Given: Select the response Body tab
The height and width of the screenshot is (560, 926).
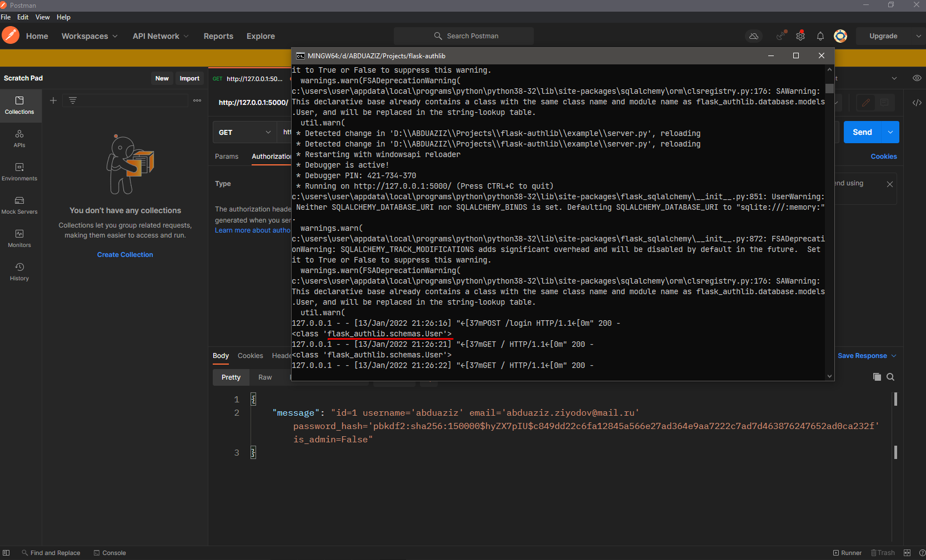Looking at the screenshot, I should pyautogui.click(x=221, y=356).
